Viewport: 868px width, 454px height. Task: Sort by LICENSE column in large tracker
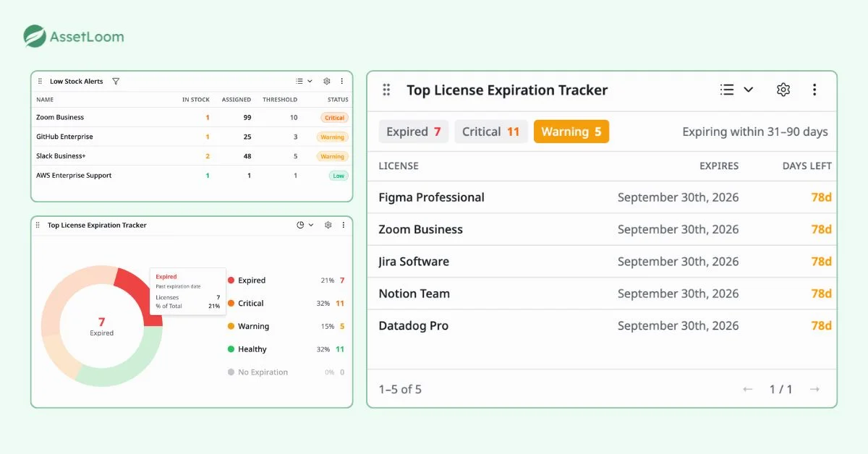pyautogui.click(x=399, y=166)
